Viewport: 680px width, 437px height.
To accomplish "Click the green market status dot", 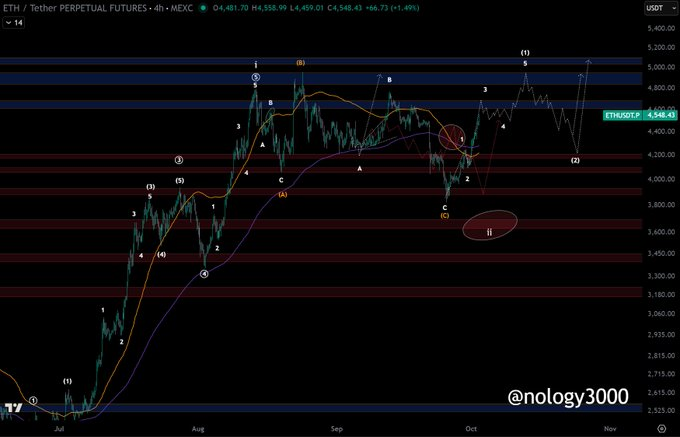I will point(202,8).
